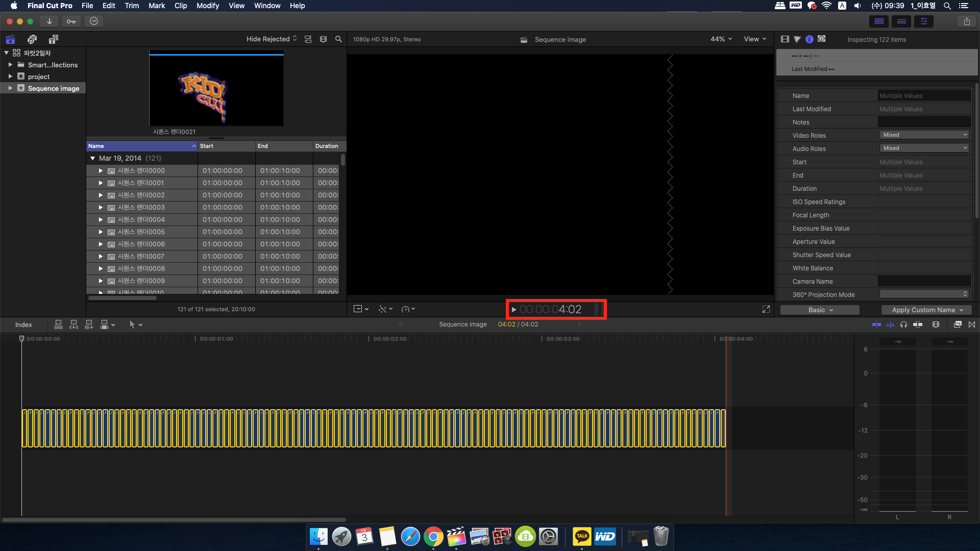
Task: Click the import media arrow icon
Action: coord(49,21)
